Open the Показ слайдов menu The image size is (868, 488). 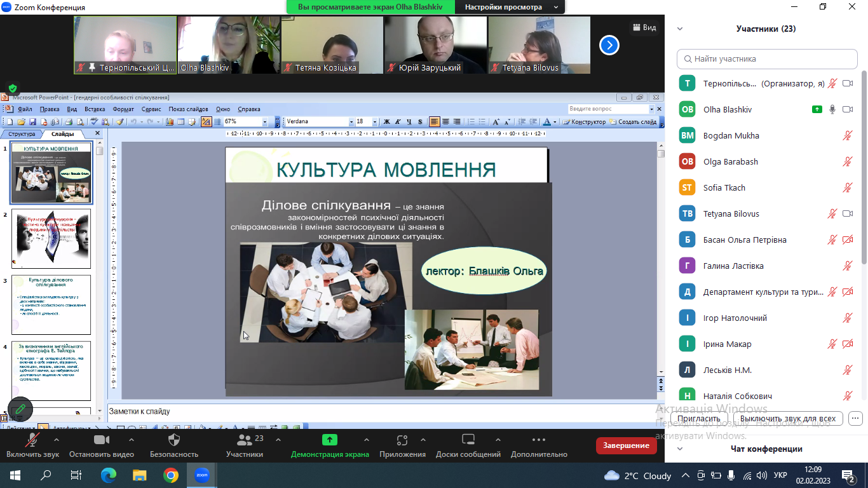click(189, 109)
